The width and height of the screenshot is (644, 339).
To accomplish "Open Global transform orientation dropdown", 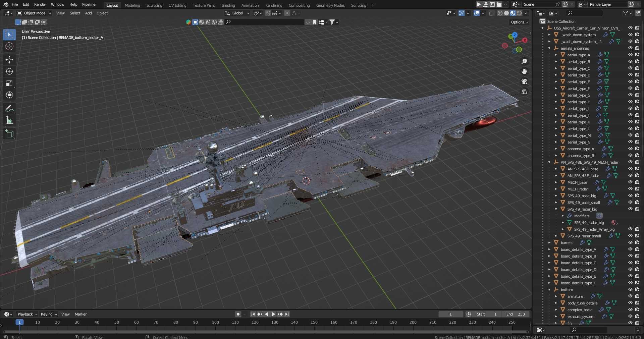I will click(237, 13).
